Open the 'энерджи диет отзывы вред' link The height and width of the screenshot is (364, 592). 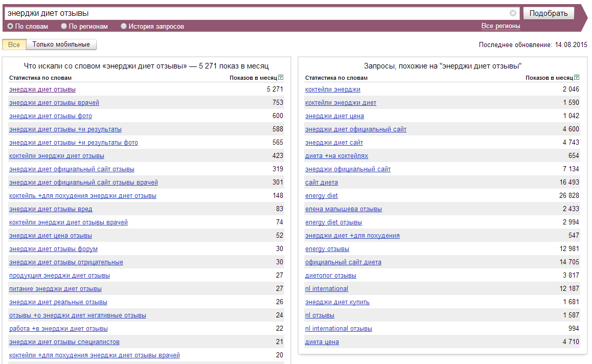click(51, 209)
